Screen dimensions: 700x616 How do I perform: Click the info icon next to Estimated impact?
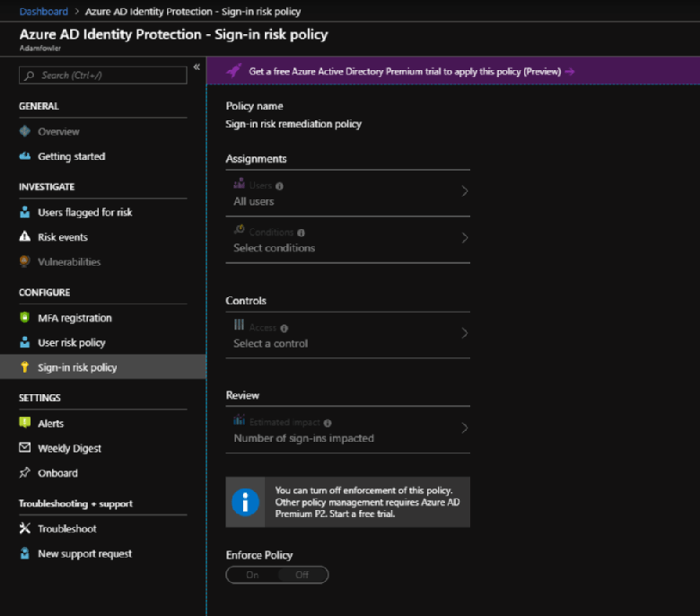point(328,423)
